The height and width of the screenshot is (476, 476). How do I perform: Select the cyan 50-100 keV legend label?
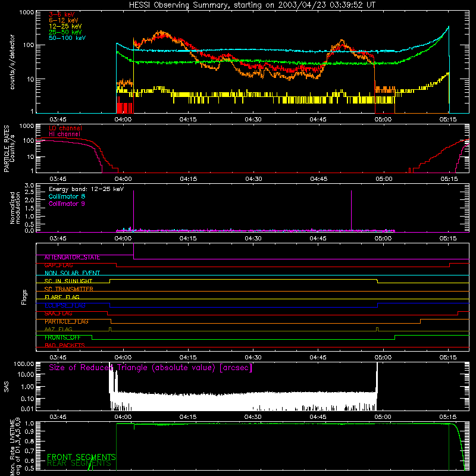click(x=67, y=38)
